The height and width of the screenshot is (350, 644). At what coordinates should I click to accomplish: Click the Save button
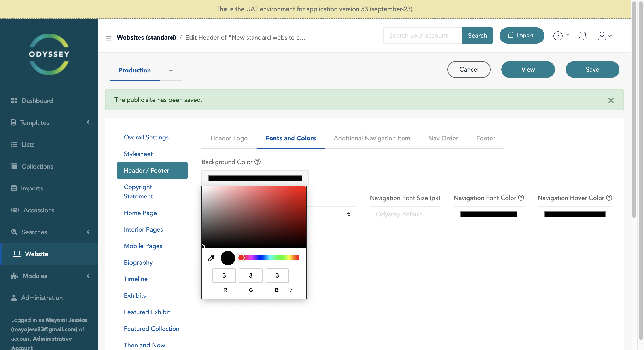coord(592,70)
